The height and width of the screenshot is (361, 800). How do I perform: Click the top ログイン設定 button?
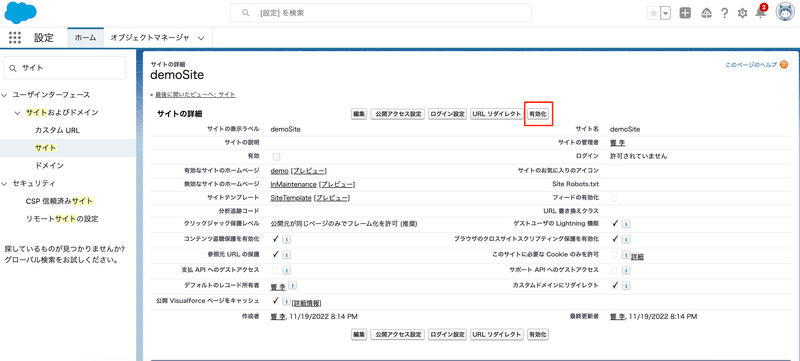pos(447,114)
